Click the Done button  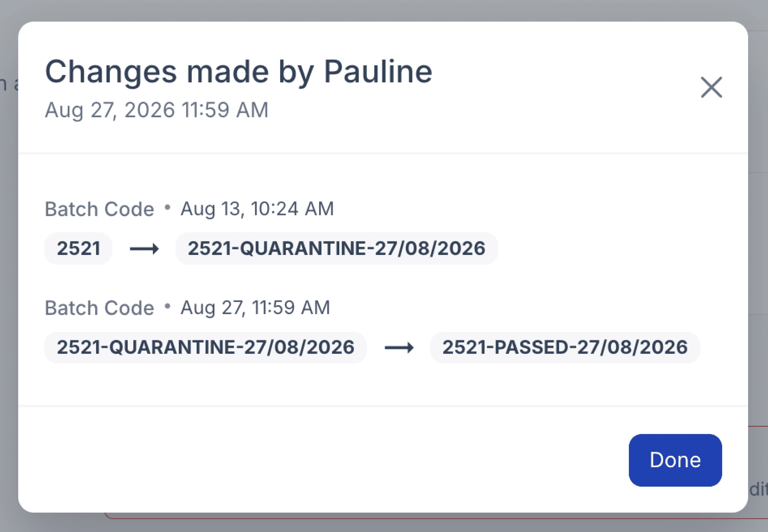pos(675,460)
